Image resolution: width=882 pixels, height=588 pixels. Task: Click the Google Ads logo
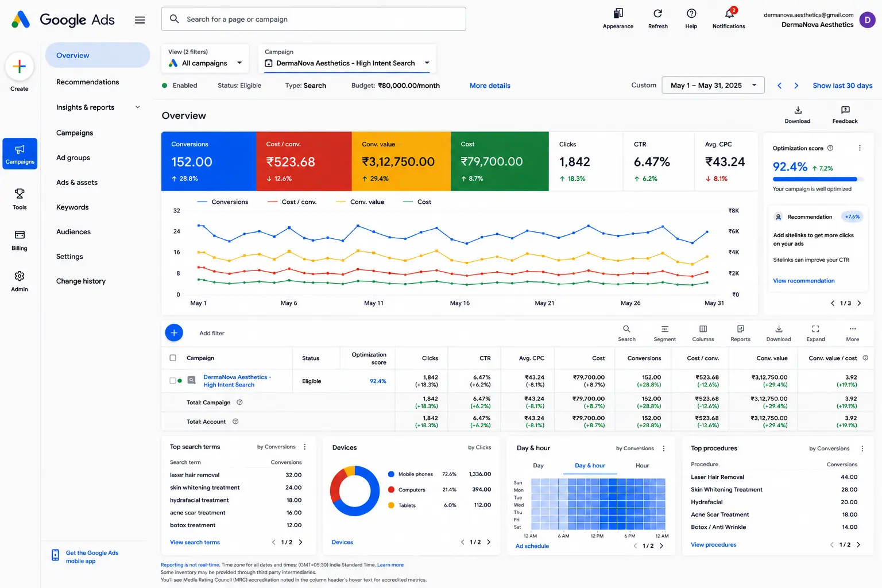(x=63, y=20)
